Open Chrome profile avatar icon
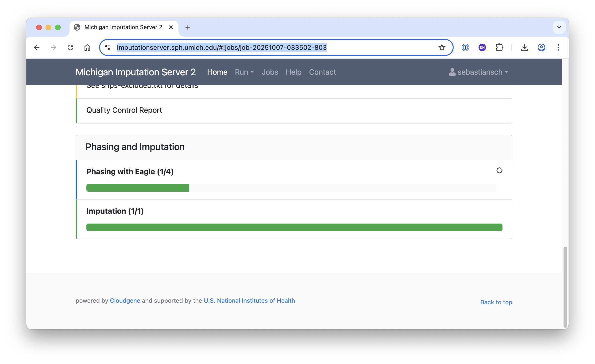 click(541, 47)
